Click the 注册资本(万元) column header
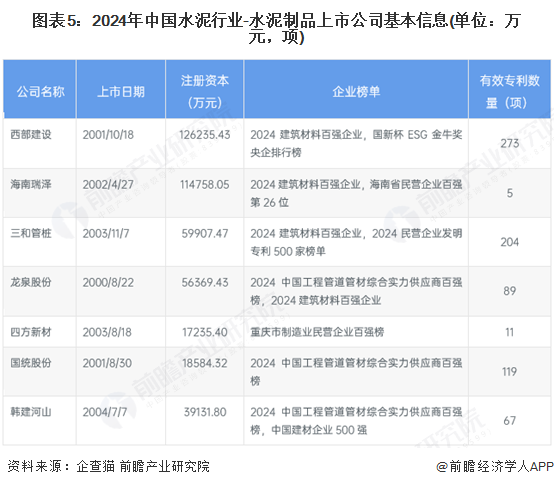 pyautogui.click(x=205, y=90)
